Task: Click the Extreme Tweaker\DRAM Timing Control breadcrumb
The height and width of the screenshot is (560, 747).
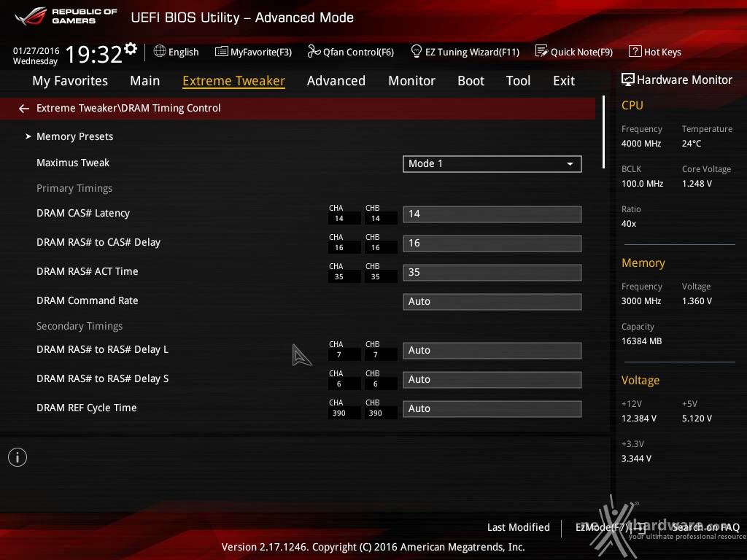Action: pos(128,108)
